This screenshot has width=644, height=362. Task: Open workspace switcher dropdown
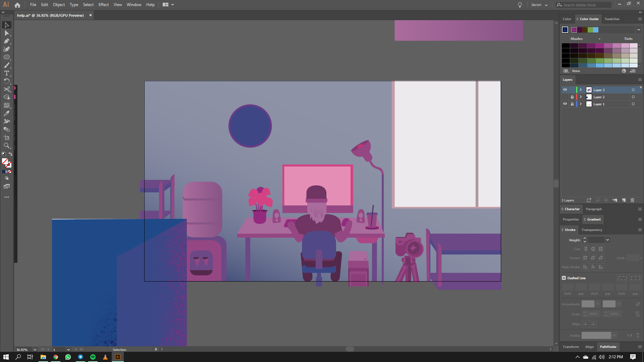click(168, 5)
